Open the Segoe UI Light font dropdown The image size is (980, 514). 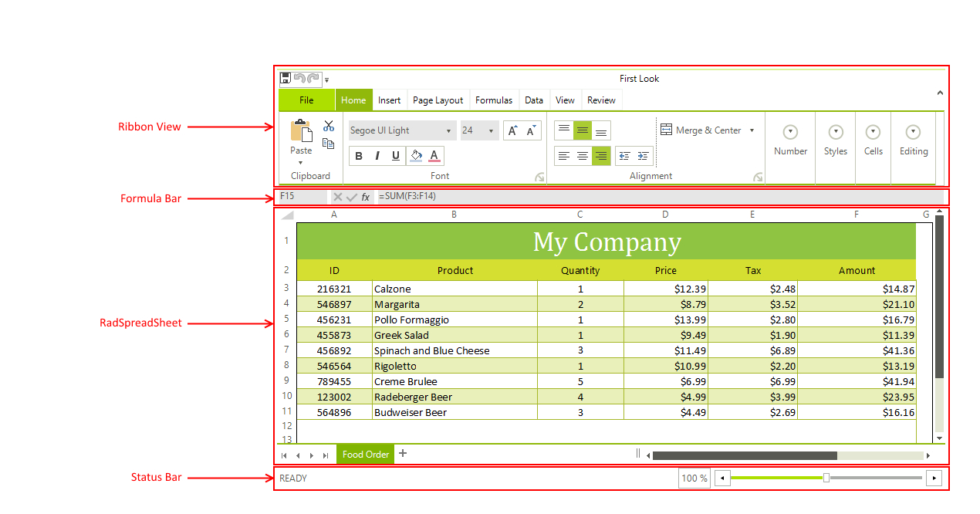pyautogui.click(x=402, y=130)
